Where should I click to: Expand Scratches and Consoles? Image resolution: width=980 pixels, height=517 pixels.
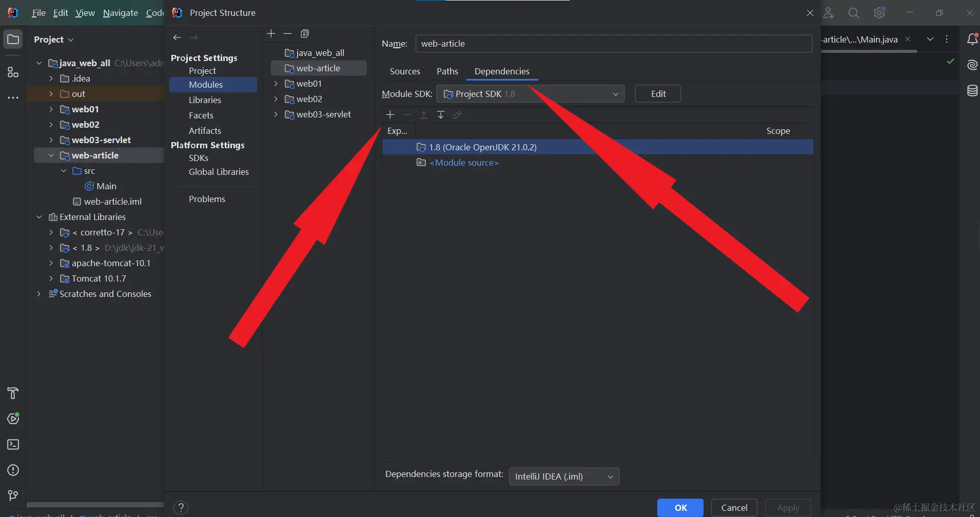(x=39, y=294)
